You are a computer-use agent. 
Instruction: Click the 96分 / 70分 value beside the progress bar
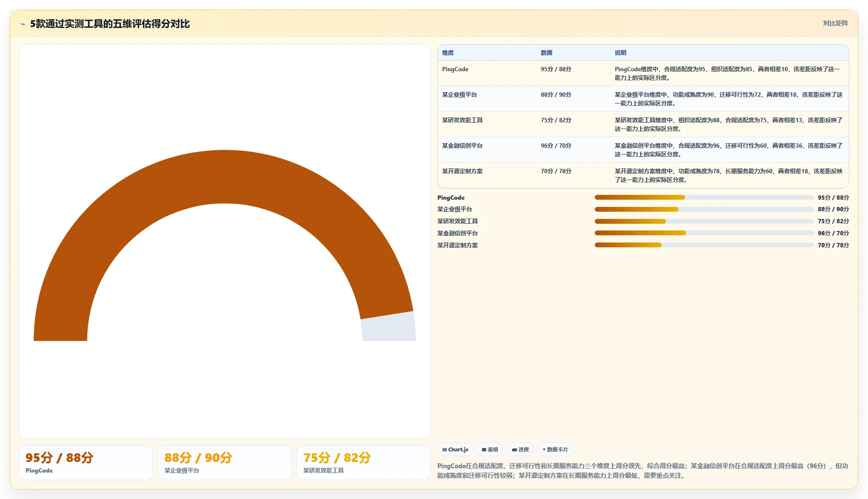pyautogui.click(x=833, y=233)
